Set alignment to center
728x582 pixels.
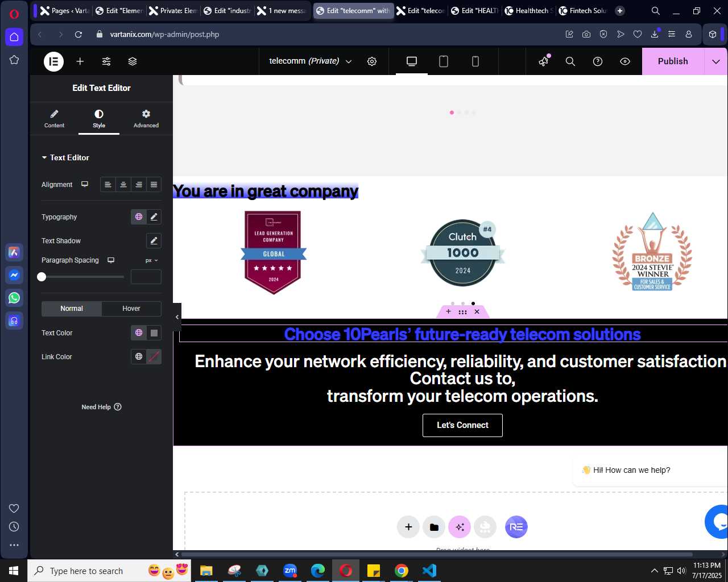tap(123, 185)
